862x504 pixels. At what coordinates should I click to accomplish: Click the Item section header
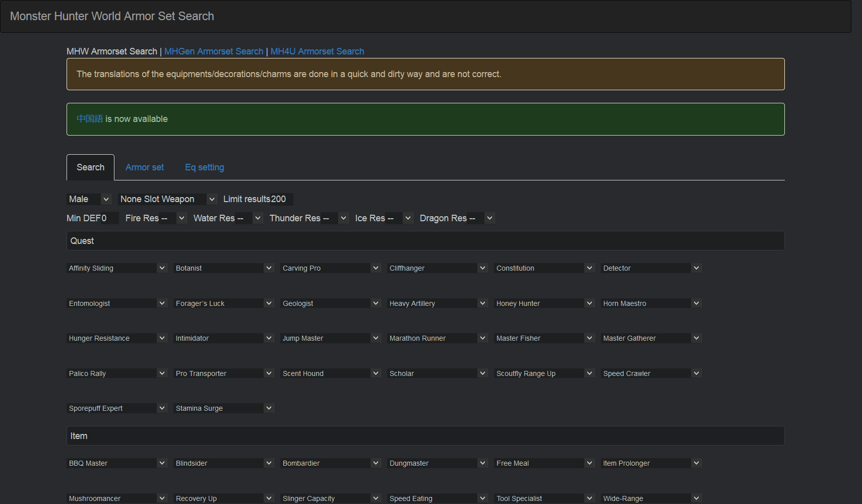coord(425,436)
